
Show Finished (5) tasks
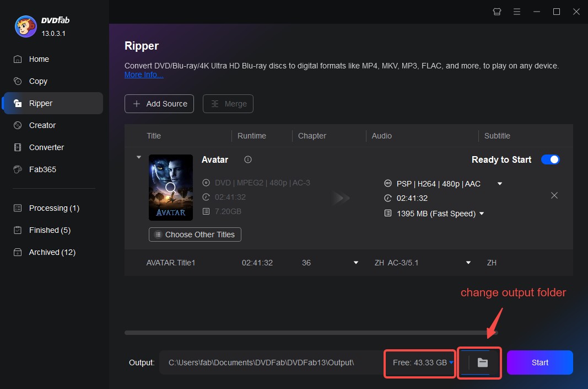(x=48, y=230)
